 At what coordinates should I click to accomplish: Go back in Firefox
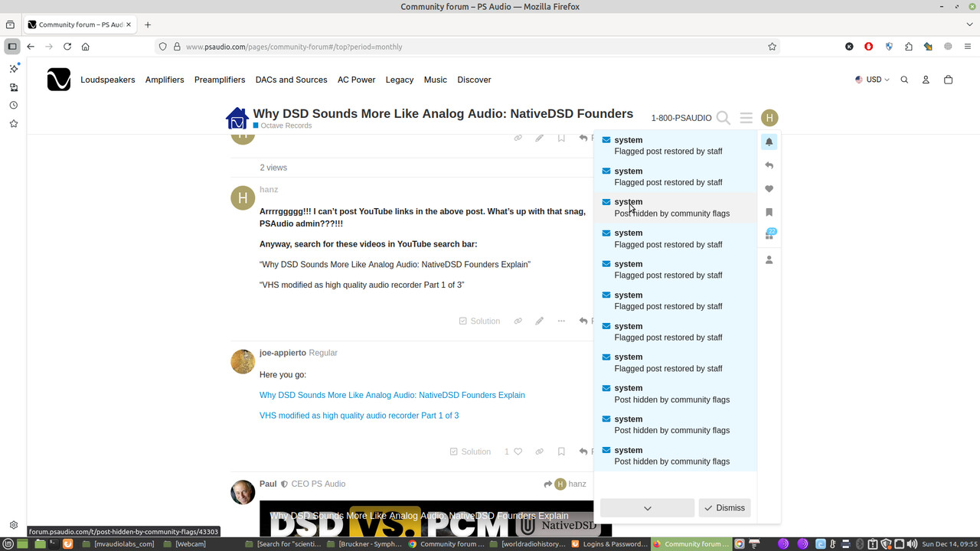pos(31,47)
